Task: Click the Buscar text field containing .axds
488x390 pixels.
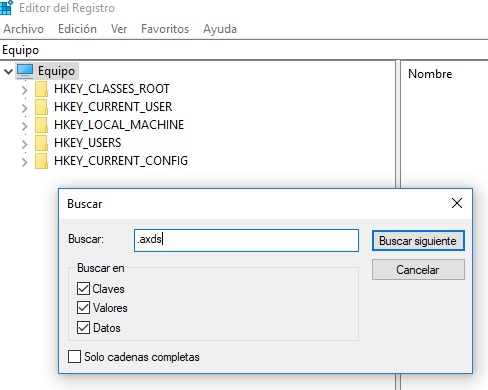Action: click(x=246, y=240)
